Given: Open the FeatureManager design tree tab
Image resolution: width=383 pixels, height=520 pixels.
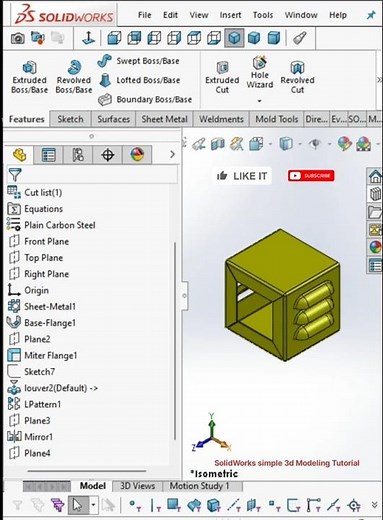Looking at the screenshot, I should [19, 155].
